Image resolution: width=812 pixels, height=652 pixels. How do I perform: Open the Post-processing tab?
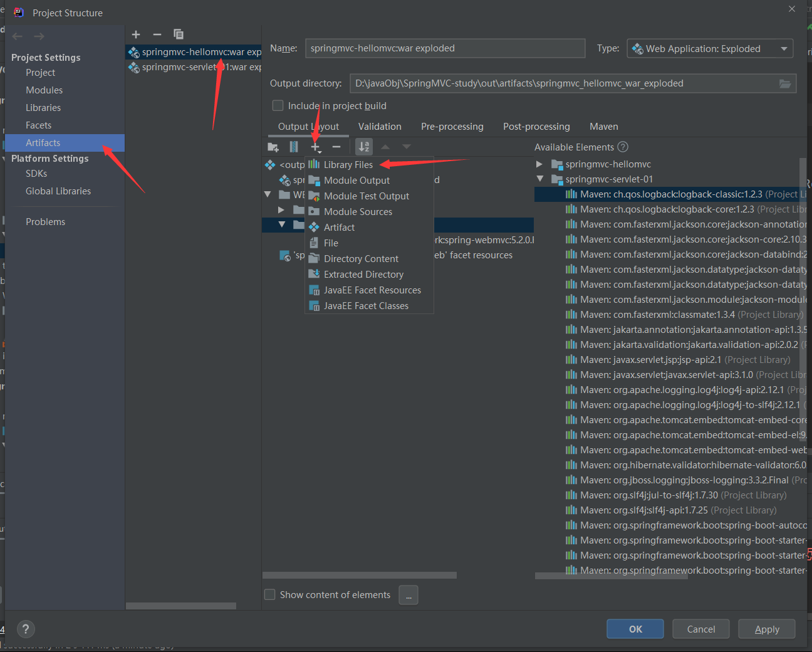[x=536, y=127]
